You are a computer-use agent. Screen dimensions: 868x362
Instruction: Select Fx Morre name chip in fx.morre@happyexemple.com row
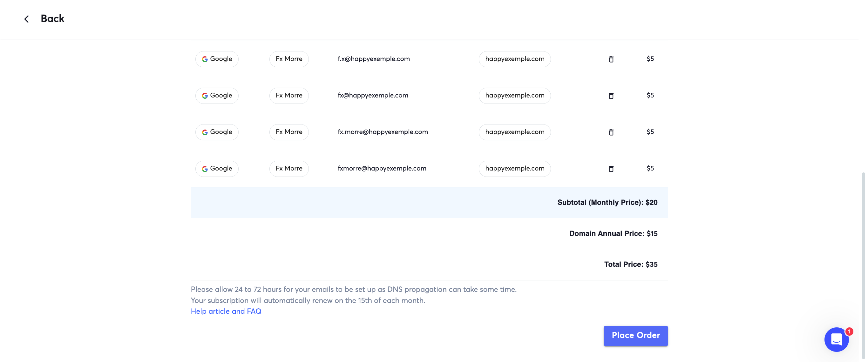tap(289, 132)
